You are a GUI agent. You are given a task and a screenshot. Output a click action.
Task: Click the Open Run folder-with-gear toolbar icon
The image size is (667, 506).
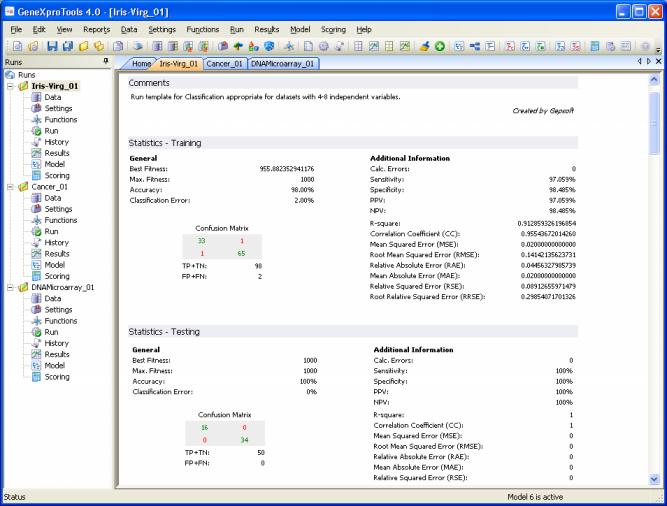(x=33, y=46)
